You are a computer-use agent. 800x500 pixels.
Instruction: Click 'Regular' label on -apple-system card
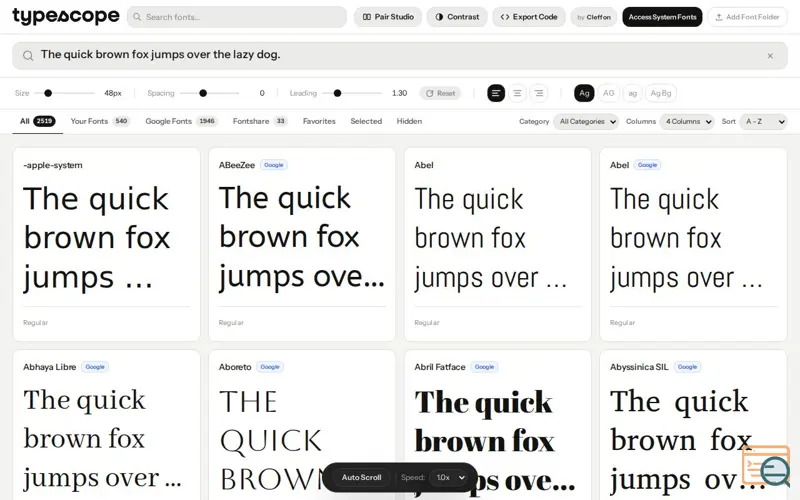pyautogui.click(x=36, y=322)
